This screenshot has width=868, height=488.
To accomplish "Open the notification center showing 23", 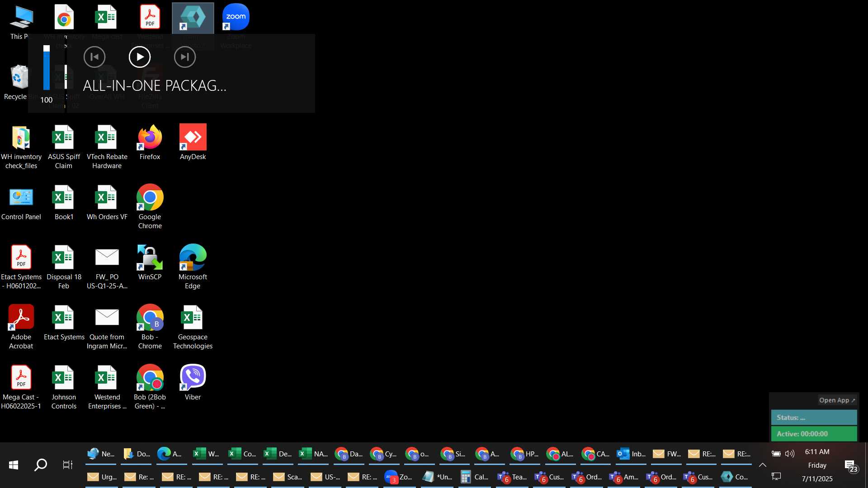I will tap(851, 466).
